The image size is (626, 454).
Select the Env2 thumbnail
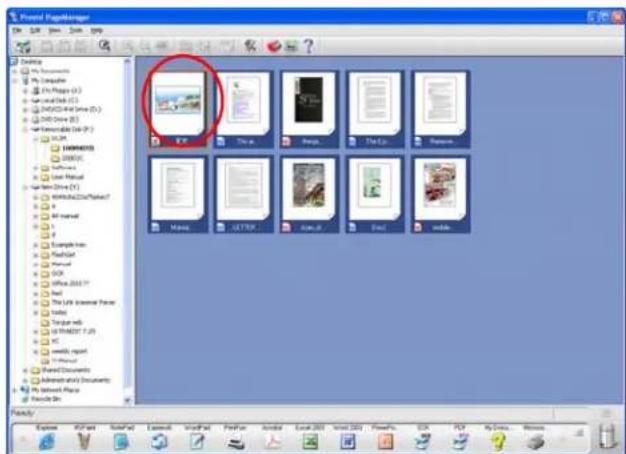tap(374, 194)
